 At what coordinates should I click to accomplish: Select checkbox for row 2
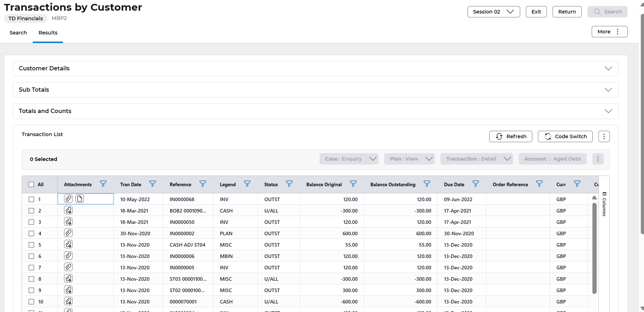31,211
